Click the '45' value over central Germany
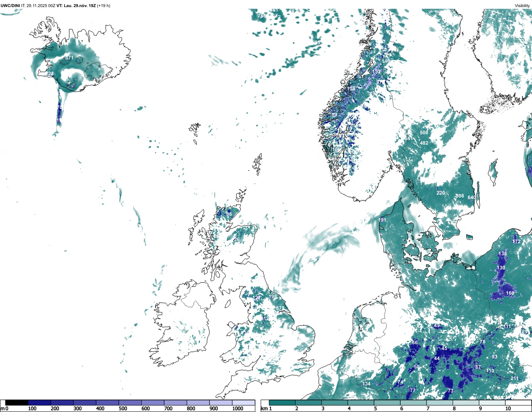532x412 pixels. [x=444, y=348]
